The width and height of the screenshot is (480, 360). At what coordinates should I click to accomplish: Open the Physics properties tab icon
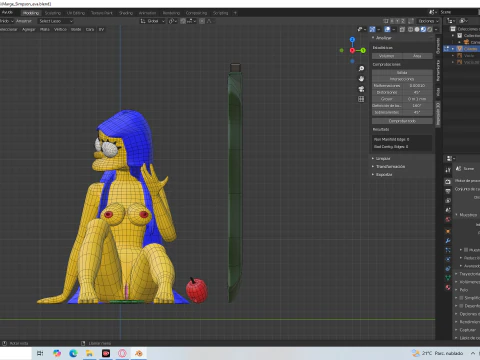click(448, 259)
